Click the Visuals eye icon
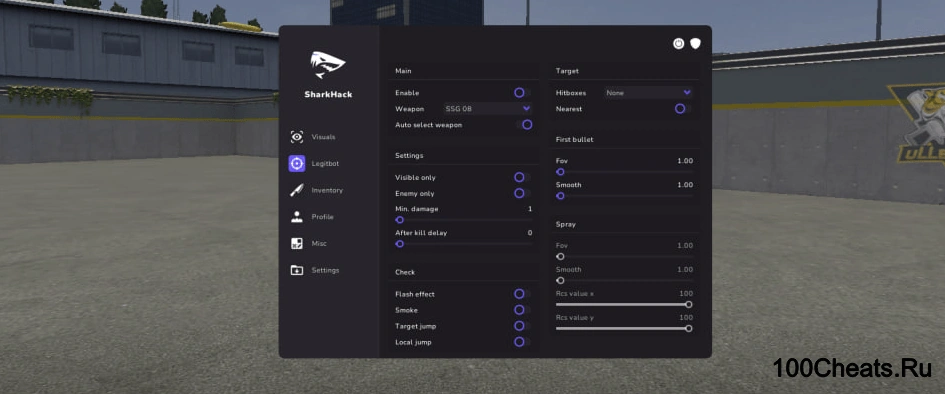The height and width of the screenshot is (394, 945). 297,137
